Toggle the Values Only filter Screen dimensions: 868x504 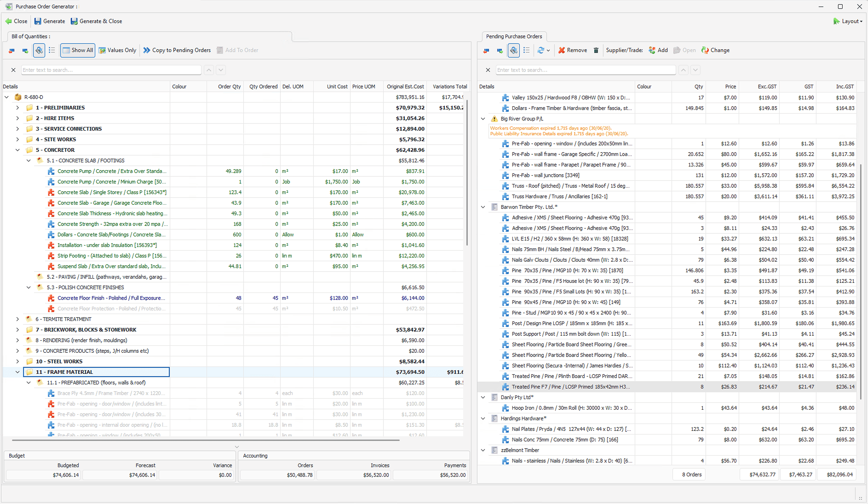(117, 50)
